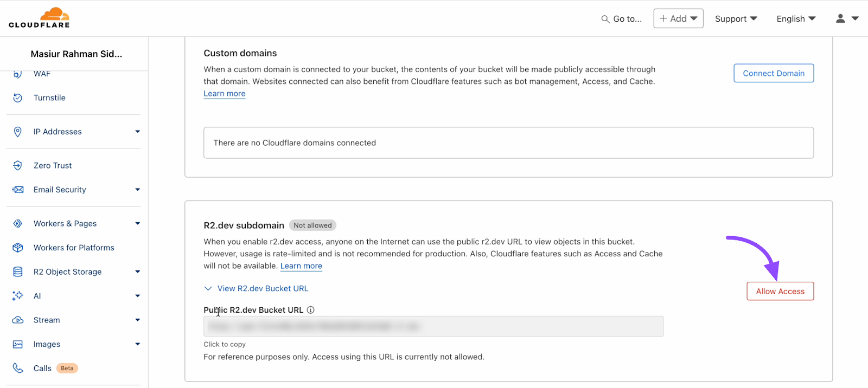
Task: Click the Workers for Platforms cube icon
Action: click(18, 248)
